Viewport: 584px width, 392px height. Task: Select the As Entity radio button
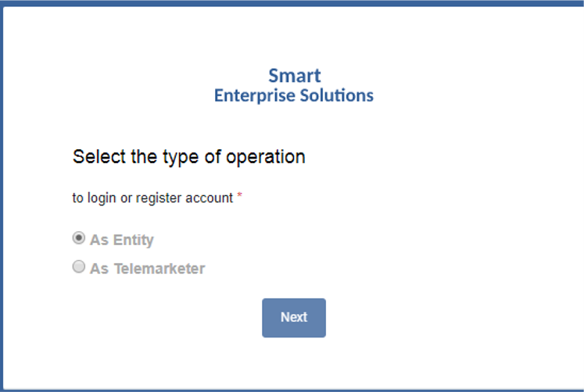coord(78,238)
